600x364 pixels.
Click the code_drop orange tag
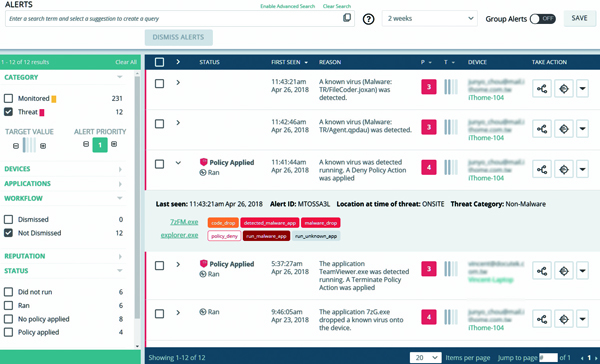pyautogui.click(x=223, y=223)
